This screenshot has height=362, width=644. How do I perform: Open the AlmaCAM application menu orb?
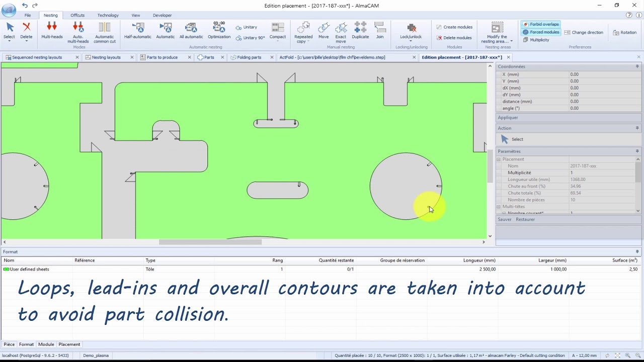[x=9, y=10]
